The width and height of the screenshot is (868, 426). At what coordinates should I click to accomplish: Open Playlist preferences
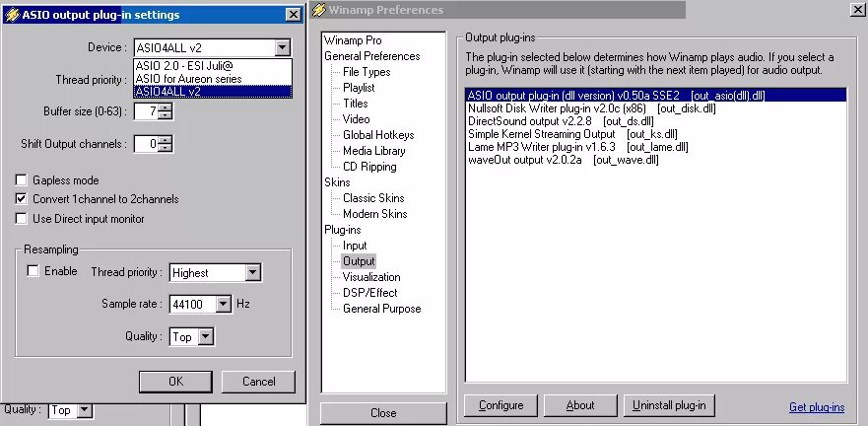tap(359, 88)
